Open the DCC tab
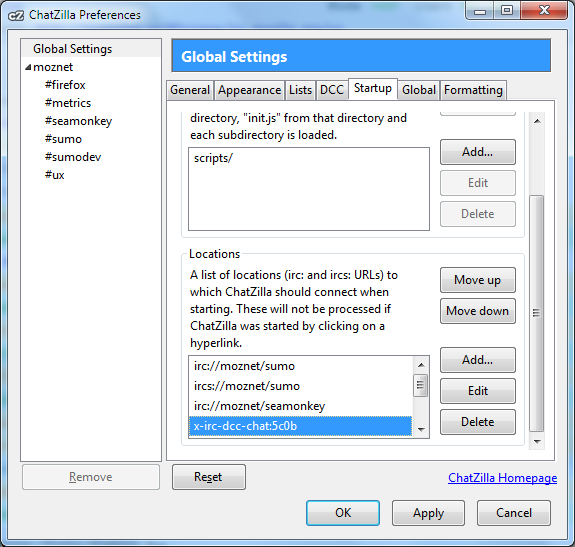The height and width of the screenshot is (547, 575). [332, 90]
